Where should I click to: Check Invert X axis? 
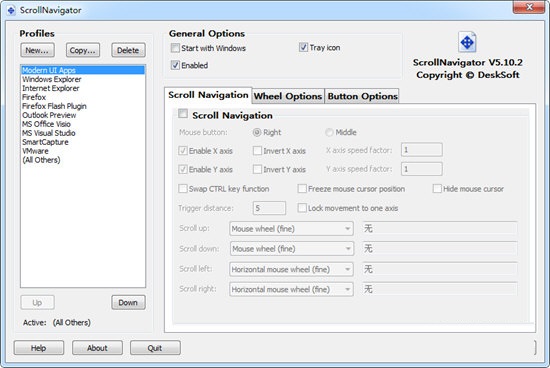(x=257, y=151)
